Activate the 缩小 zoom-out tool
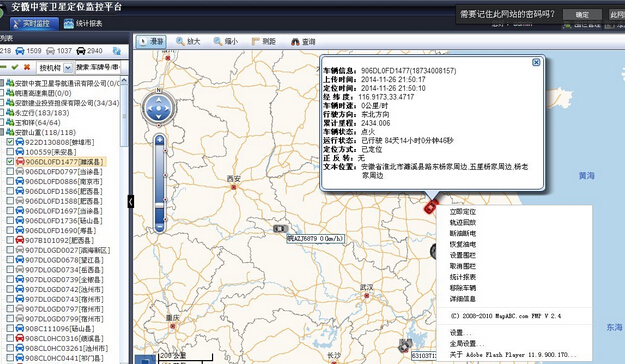Screen dimensions: 625x364 (226, 41)
